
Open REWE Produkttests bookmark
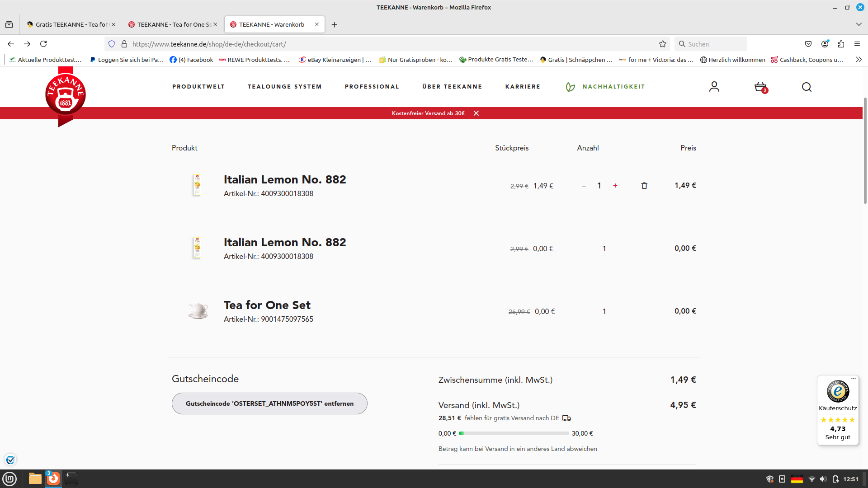click(x=254, y=60)
